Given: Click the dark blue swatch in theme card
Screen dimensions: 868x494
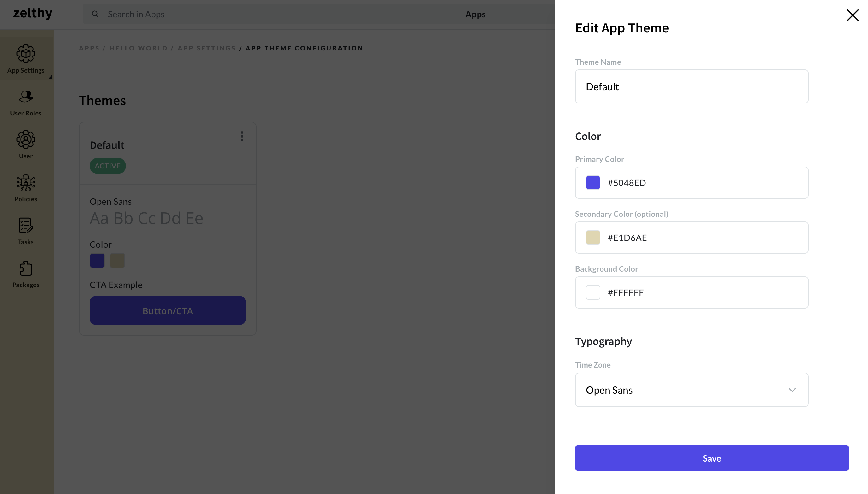Looking at the screenshot, I should pyautogui.click(x=97, y=261).
